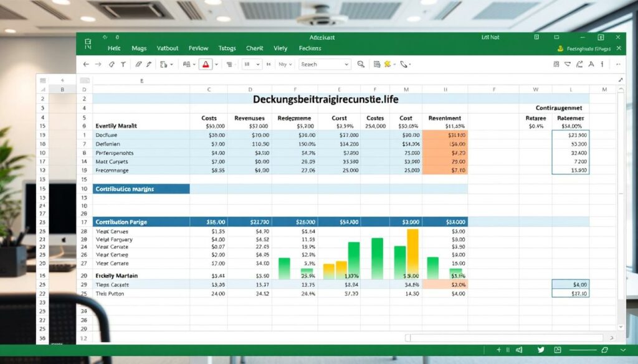Open the yellow star icon dropdown arrow
This screenshot has width=638, height=364.
coord(394,65)
